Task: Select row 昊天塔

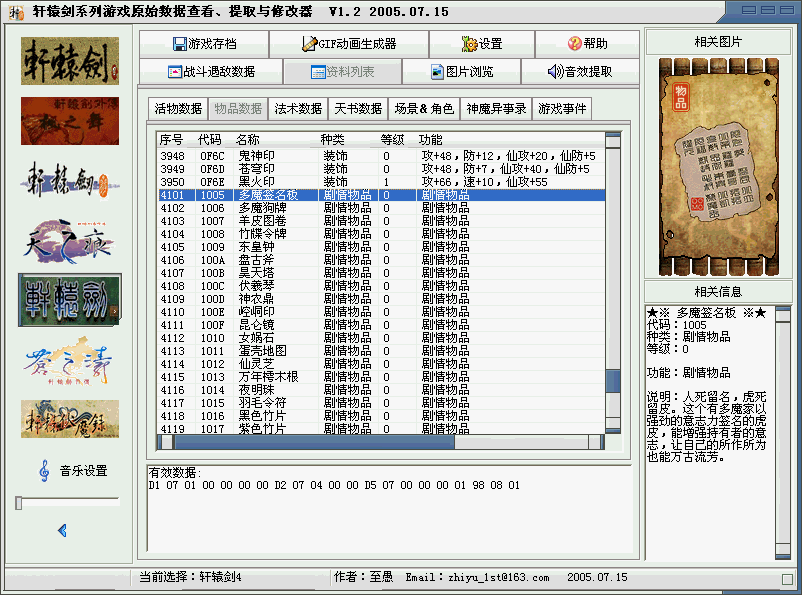Action: [381, 273]
